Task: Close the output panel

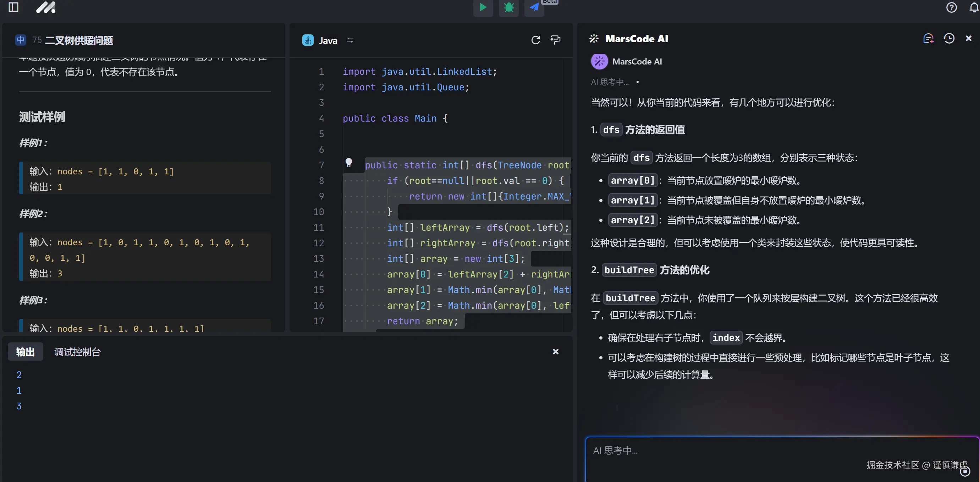Action: 555,352
